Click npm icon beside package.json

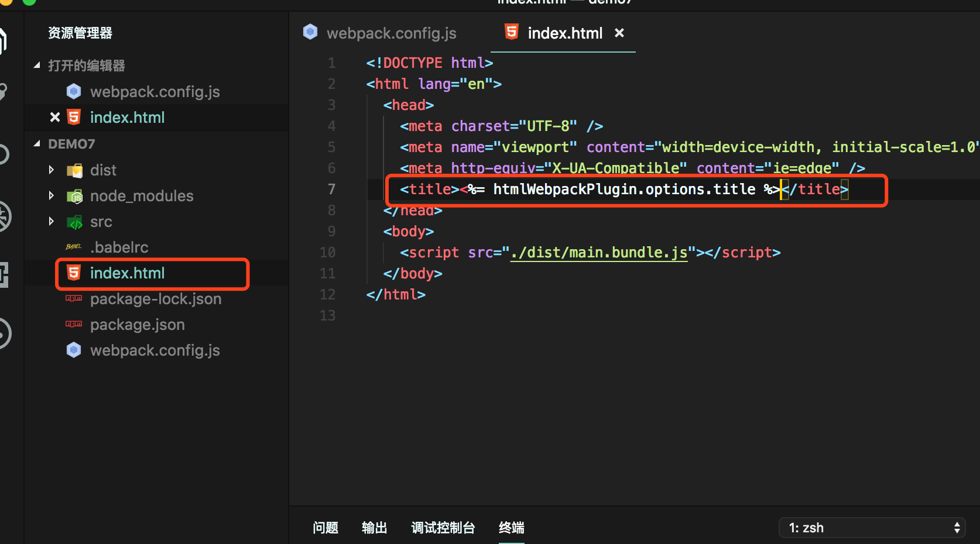coord(74,324)
